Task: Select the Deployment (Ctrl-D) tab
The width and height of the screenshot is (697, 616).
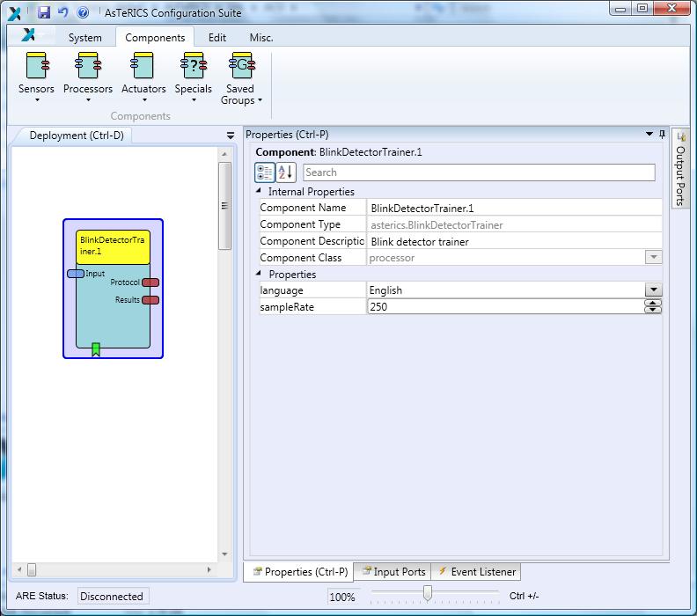Action: (77, 136)
